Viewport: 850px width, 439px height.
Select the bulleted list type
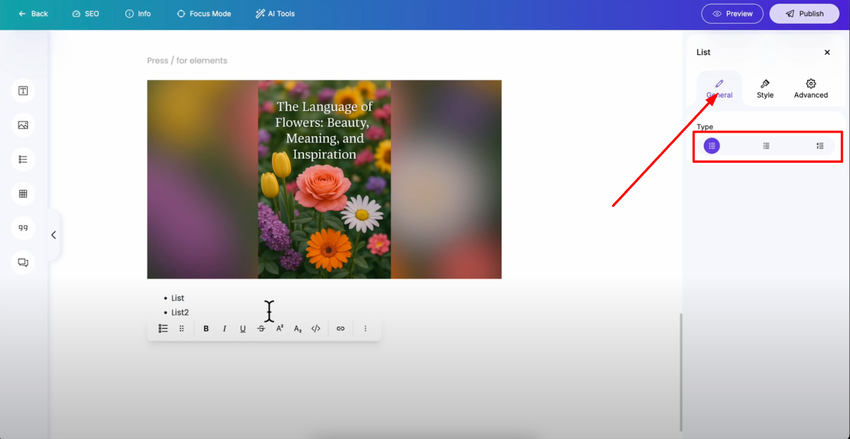[712, 146]
